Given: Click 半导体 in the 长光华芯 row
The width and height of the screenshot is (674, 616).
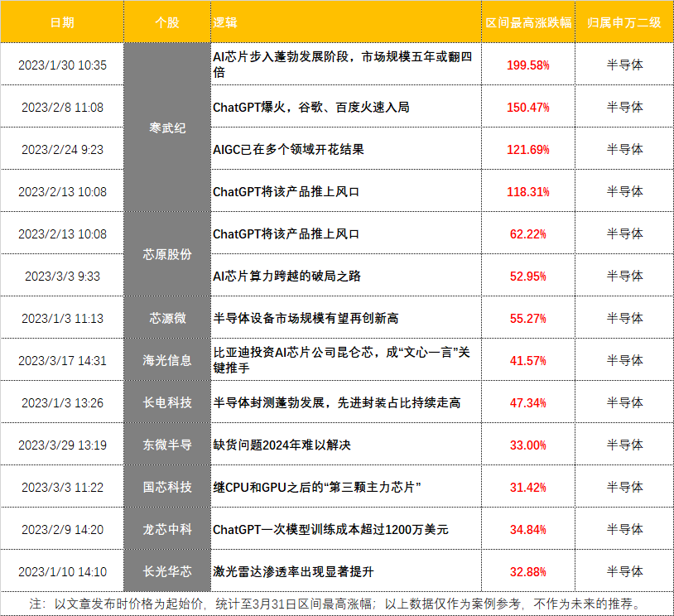Looking at the screenshot, I should coord(624,572).
